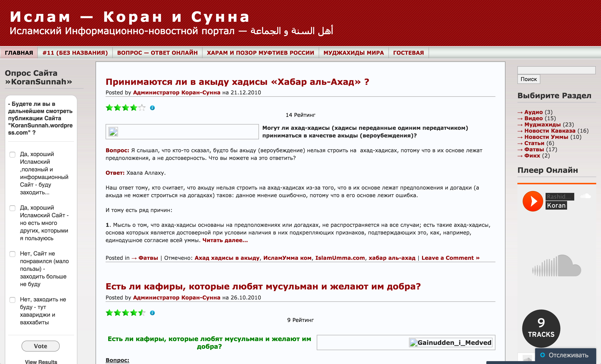Click the 9 Tracks circle badge
601x364 pixels.
tap(541, 328)
